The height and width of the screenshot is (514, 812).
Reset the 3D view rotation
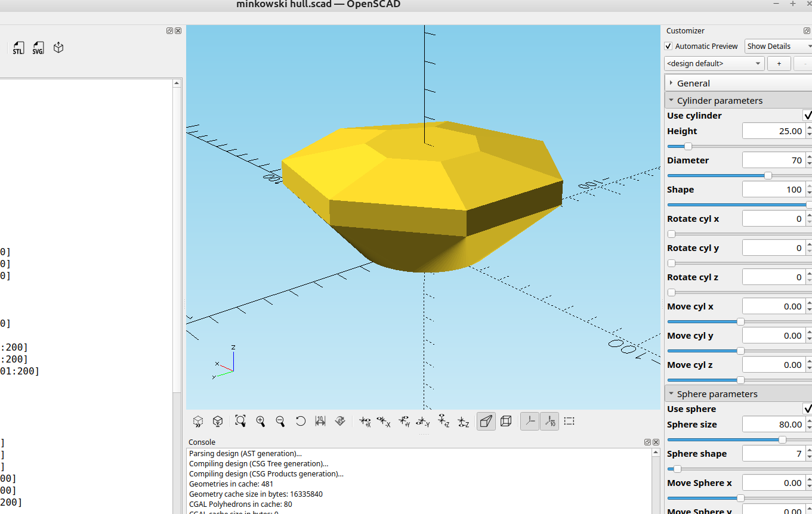pyautogui.click(x=301, y=421)
